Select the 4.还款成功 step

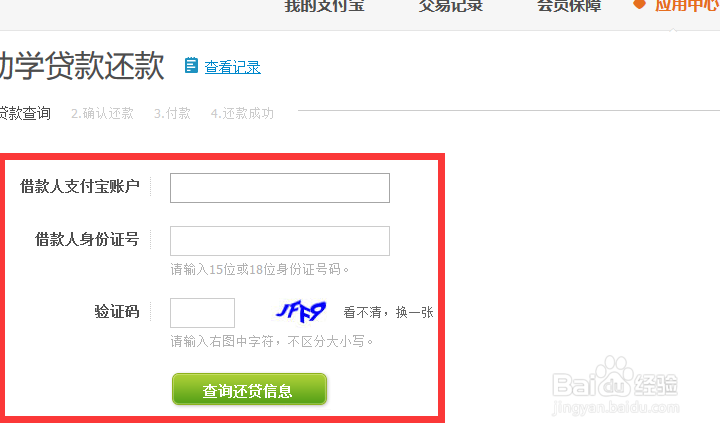coord(242,113)
